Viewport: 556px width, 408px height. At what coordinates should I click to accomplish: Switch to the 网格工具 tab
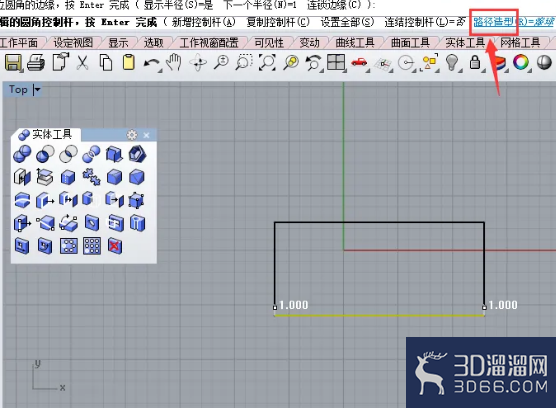click(x=520, y=43)
